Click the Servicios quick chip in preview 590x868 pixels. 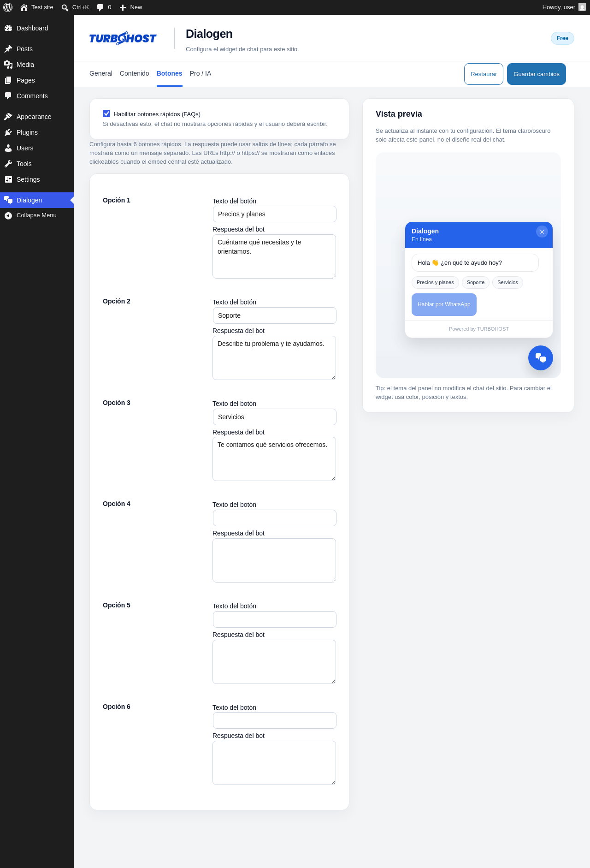click(x=507, y=282)
